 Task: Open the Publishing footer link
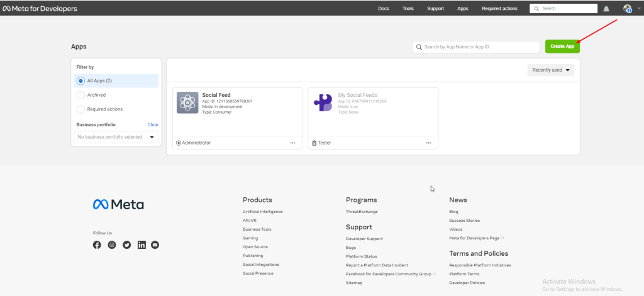pos(253,256)
